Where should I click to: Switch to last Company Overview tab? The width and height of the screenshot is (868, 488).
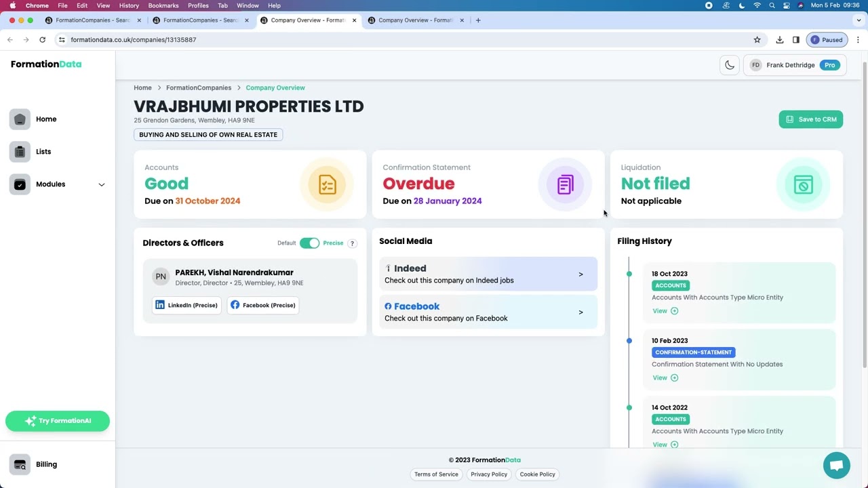pyautogui.click(x=416, y=20)
